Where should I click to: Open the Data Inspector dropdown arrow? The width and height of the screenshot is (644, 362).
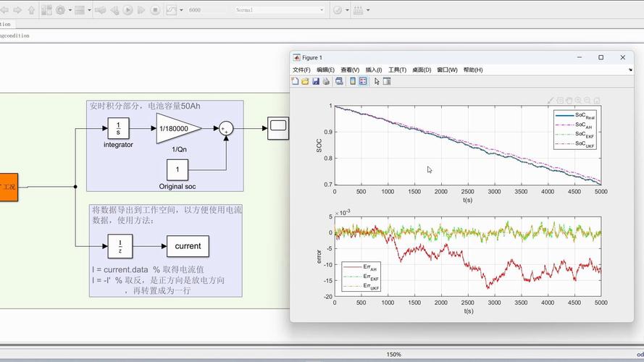[x=179, y=10]
